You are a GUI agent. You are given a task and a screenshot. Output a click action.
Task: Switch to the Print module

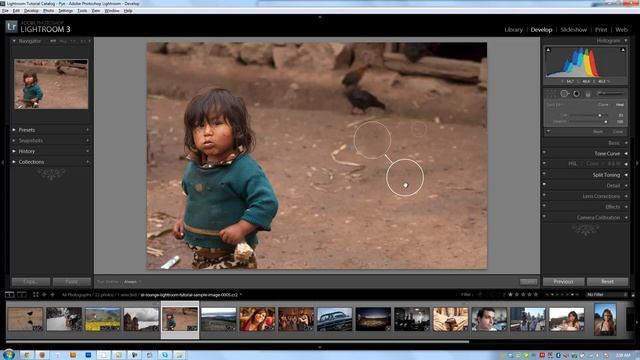(601, 30)
